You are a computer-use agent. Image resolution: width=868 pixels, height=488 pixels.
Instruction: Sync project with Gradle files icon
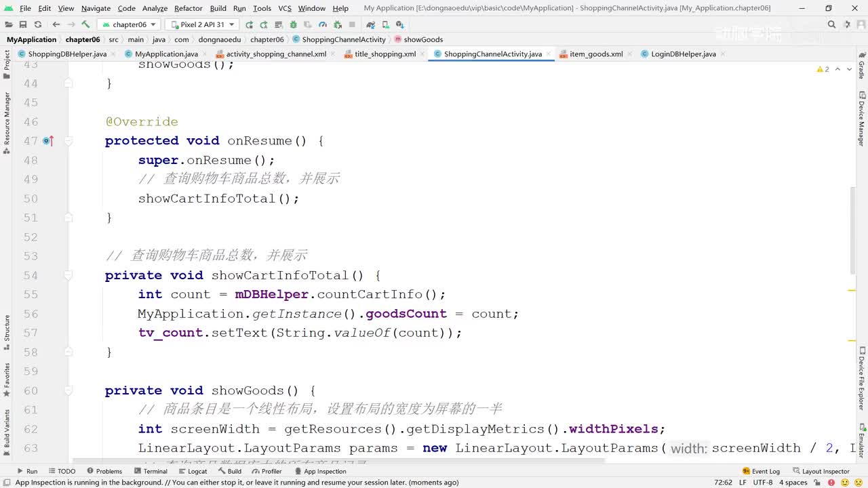coord(370,24)
